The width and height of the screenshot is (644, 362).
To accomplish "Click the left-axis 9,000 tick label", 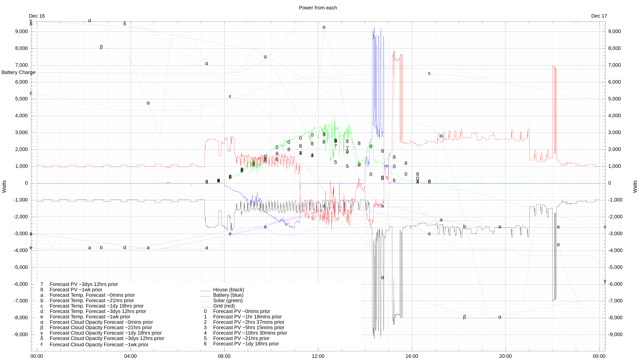I will click(22, 31).
